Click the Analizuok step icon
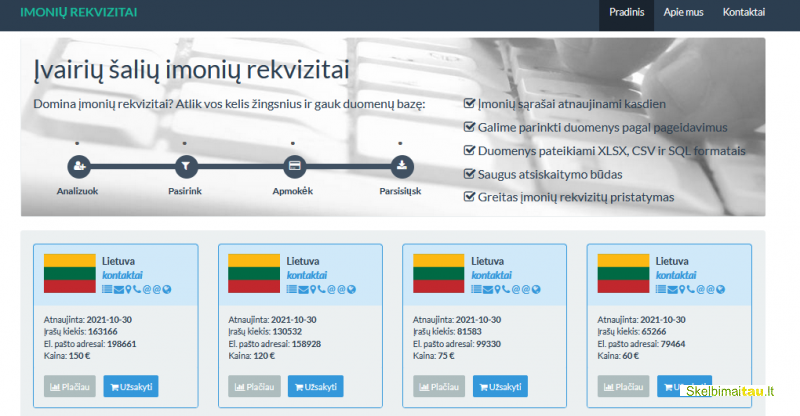Screen dimensions: 800x416 79,166
